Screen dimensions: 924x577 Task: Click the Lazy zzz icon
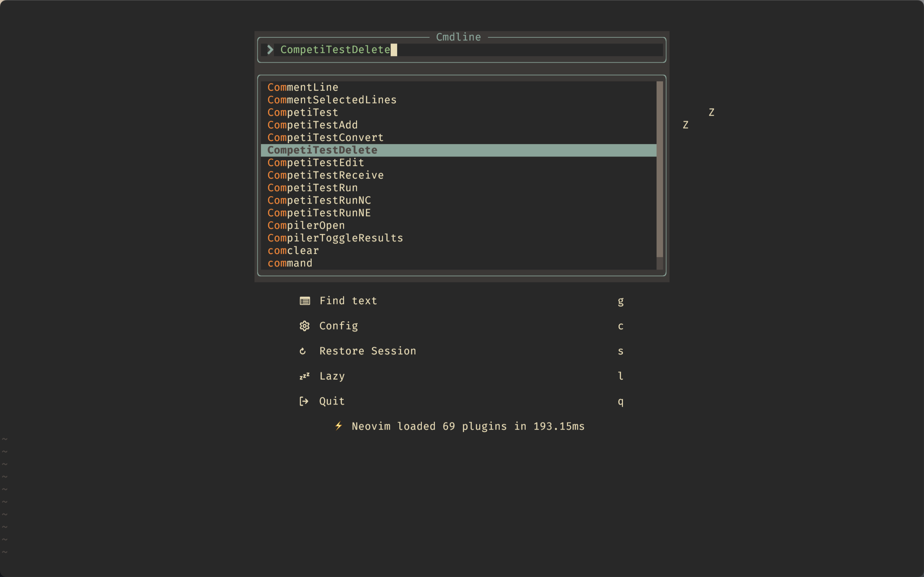pyautogui.click(x=304, y=376)
